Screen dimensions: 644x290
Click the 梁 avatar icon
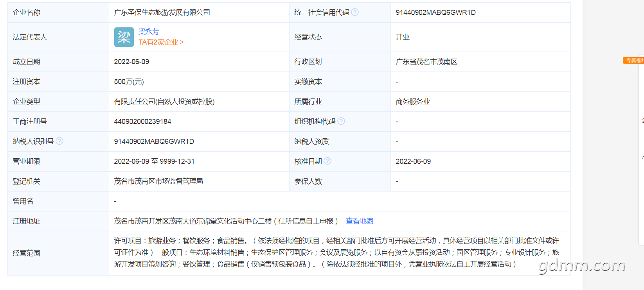124,37
